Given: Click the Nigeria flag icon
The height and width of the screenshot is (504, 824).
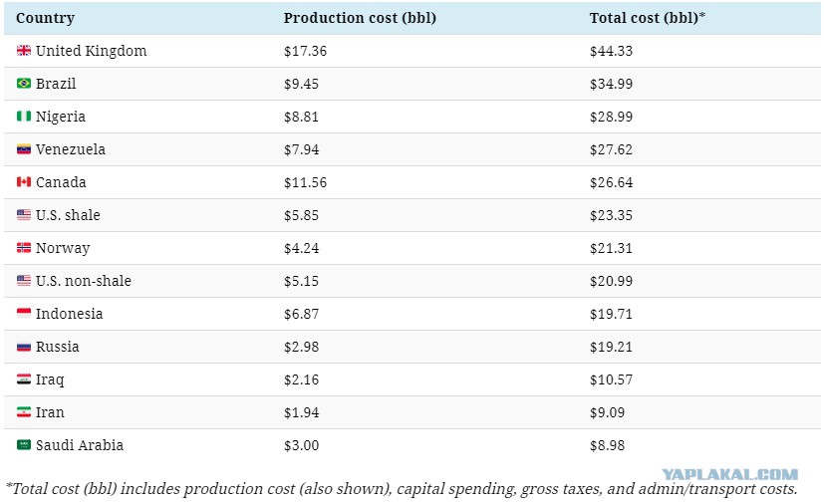Looking at the screenshot, I should click(x=24, y=117).
